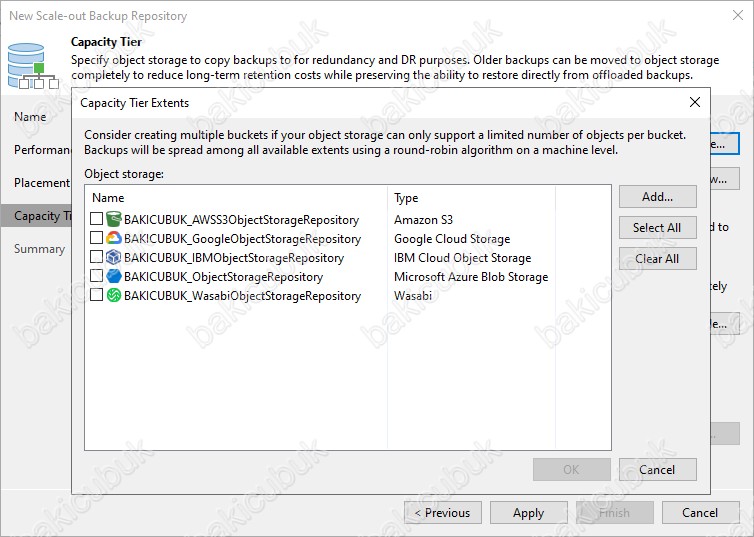This screenshot has height=537, width=754.
Task: Click the Amazon S3 type cell
Action: (423, 220)
